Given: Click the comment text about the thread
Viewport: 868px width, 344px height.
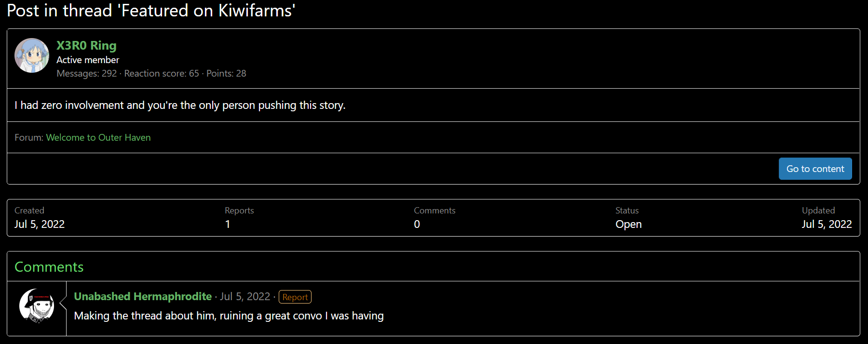Looking at the screenshot, I should tap(229, 316).
